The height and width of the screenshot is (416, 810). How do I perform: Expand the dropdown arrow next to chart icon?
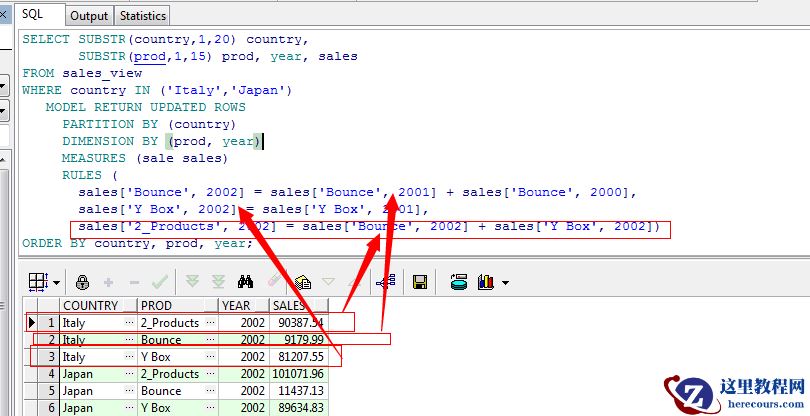[x=505, y=283]
